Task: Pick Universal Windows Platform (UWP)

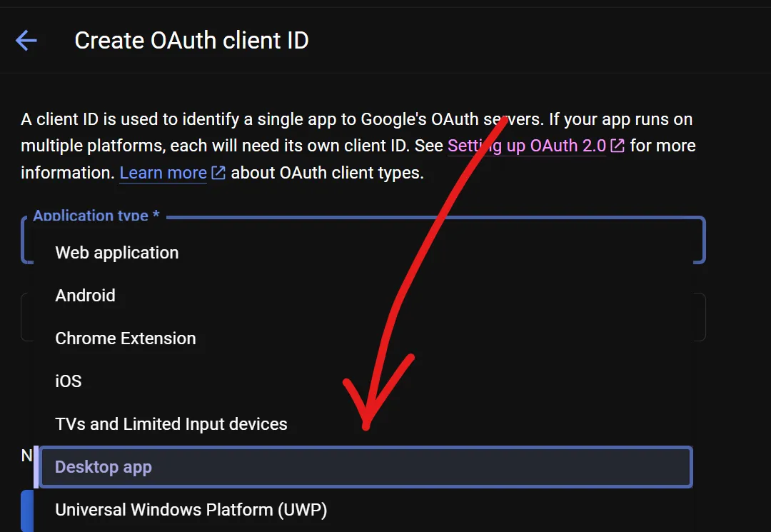Action: [363, 510]
